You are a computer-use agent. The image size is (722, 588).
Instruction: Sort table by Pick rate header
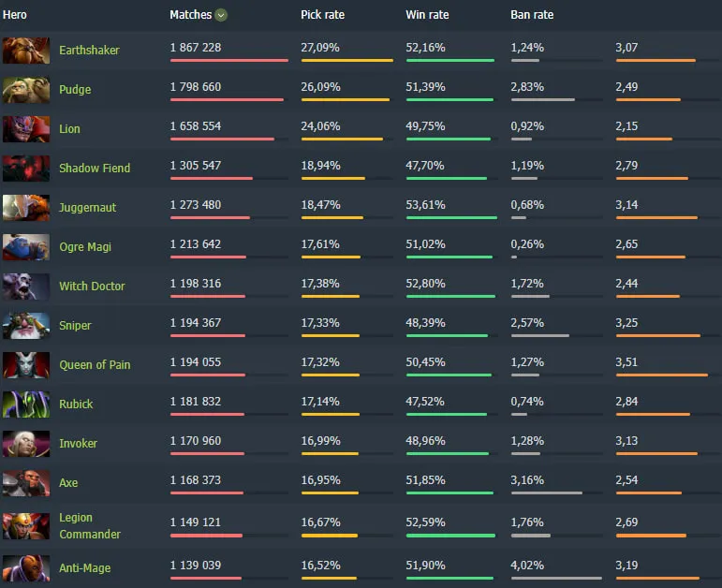tap(323, 15)
